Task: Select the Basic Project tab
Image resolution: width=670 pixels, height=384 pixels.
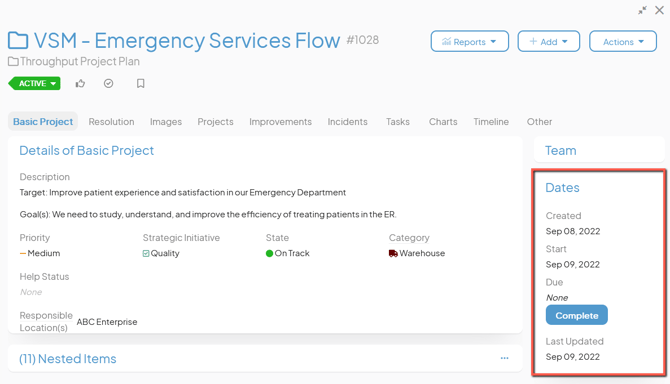Action: 43,122
